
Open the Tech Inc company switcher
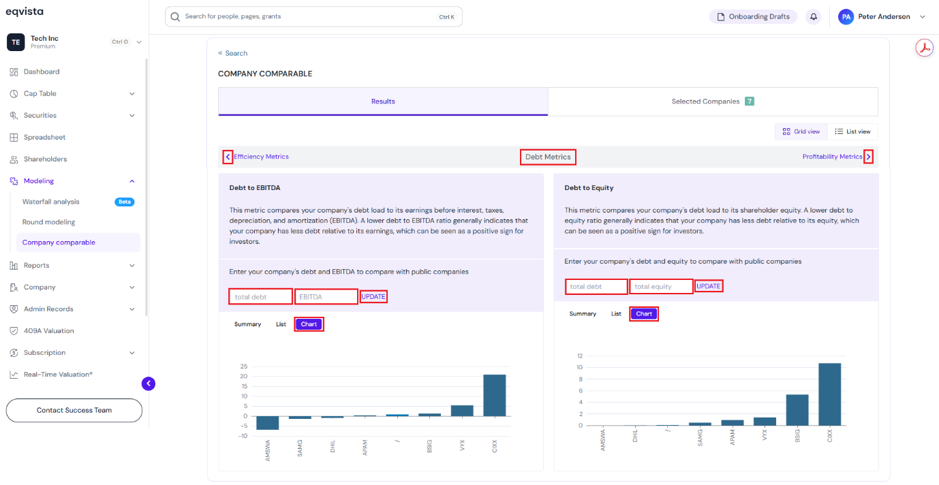click(x=74, y=42)
